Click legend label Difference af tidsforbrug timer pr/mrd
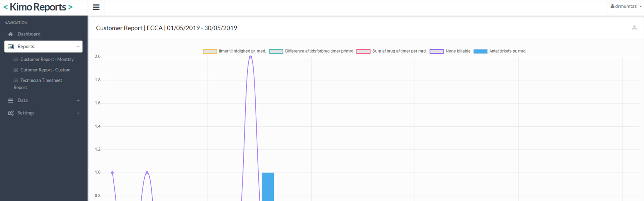644x201 pixels. coord(319,51)
